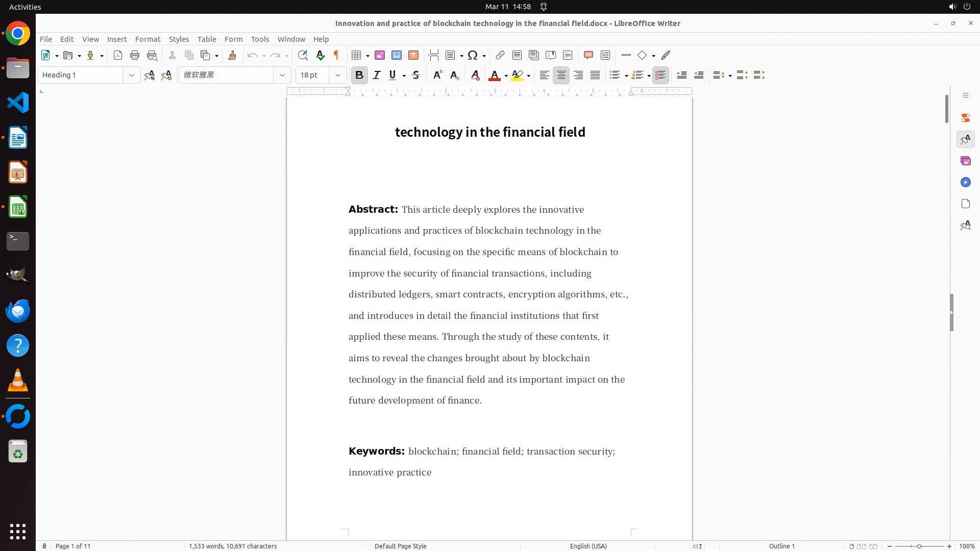Image resolution: width=980 pixels, height=551 pixels.
Task: Open the Navigator sidebar panel
Action: click(965, 182)
